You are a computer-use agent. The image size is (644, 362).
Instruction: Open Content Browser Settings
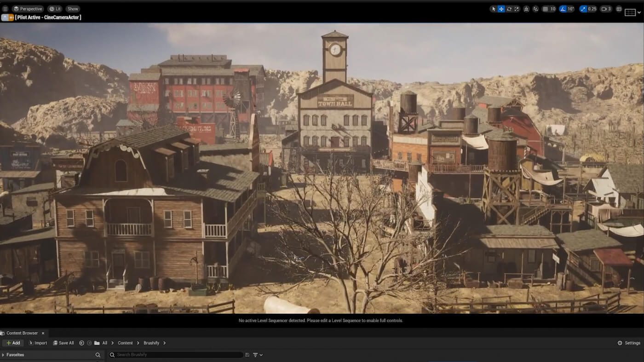pyautogui.click(x=630, y=343)
